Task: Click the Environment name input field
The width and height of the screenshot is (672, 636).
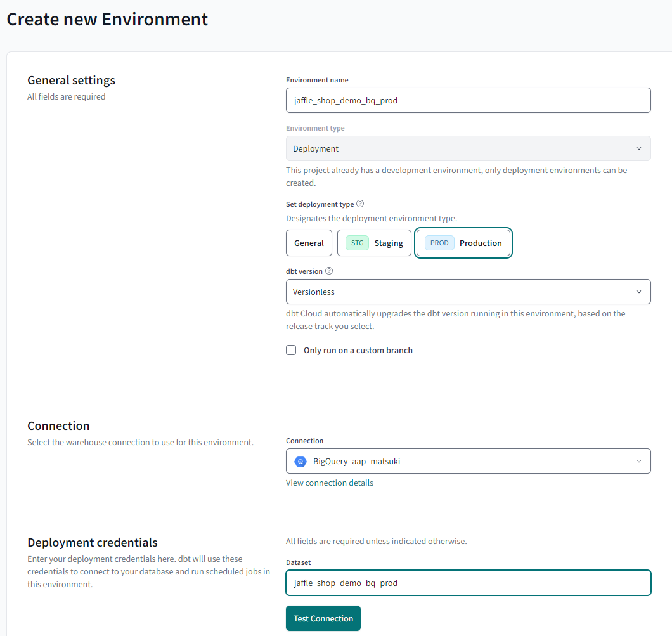Action: pos(468,100)
